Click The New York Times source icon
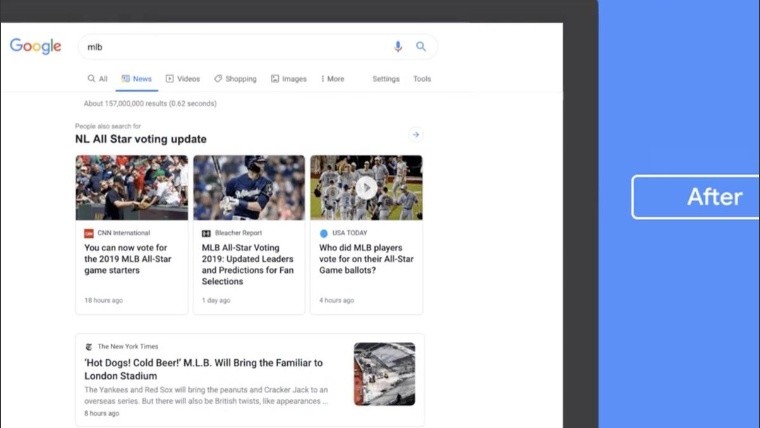The width and height of the screenshot is (760, 428). pos(89,347)
